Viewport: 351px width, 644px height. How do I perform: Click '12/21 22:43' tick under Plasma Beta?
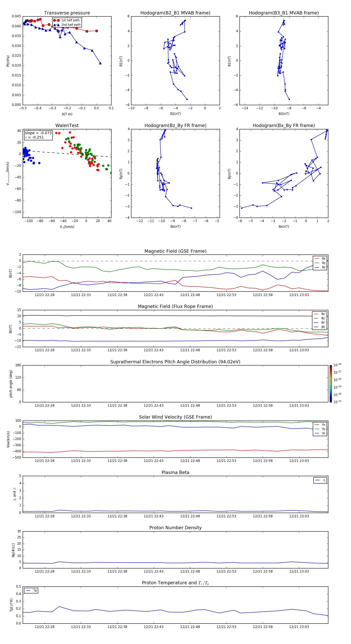pyautogui.click(x=153, y=516)
